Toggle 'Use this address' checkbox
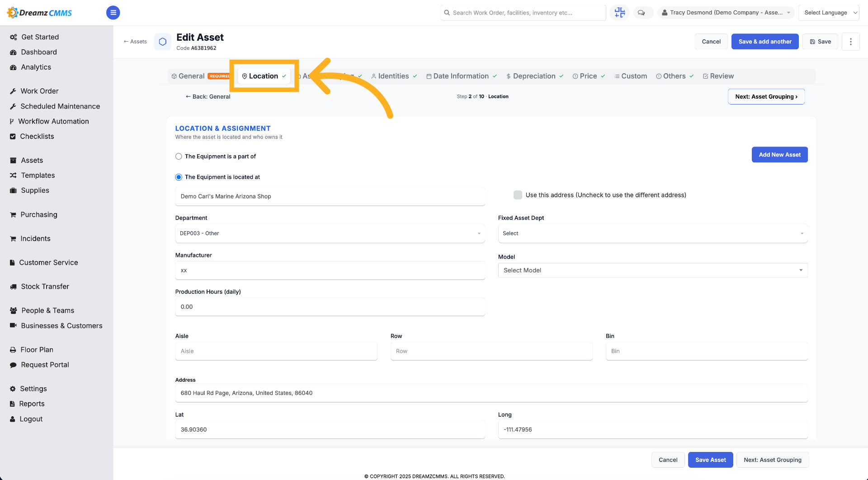The width and height of the screenshot is (868, 480). pos(518,195)
